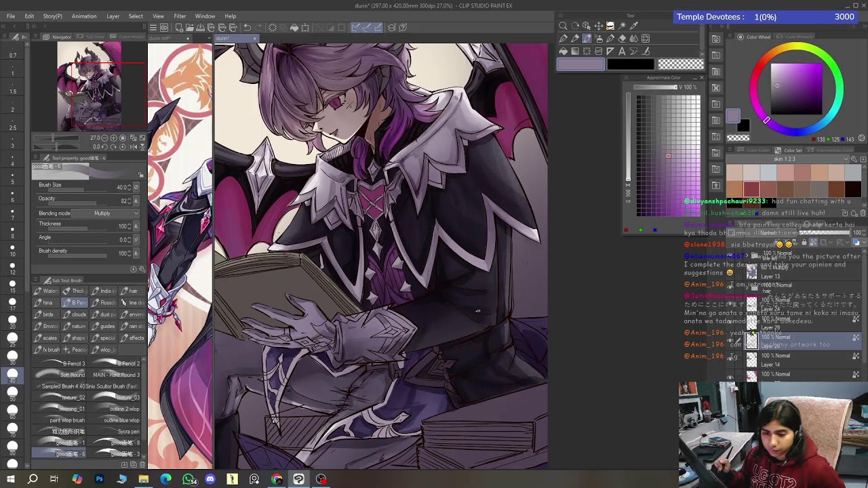The width and height of the screenshot is (868, 488).
Task: Open the Navigator panel tab
Action: click(x=58, y=37)
